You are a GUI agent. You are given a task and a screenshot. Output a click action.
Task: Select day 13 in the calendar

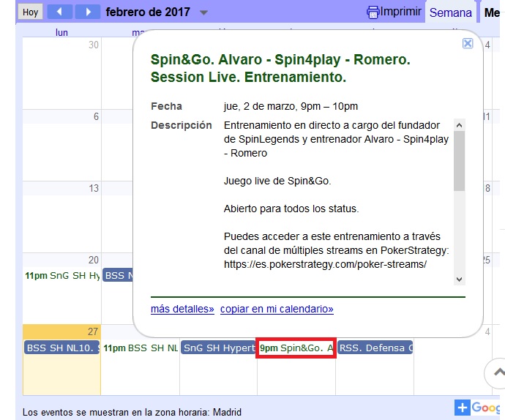[x=94, y=188]
